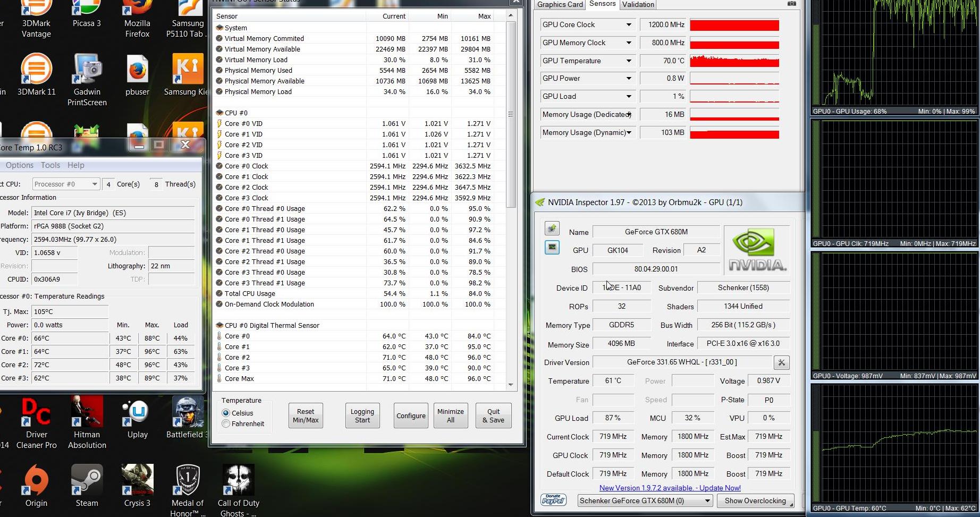Click HWiNFO scrollbar down arrow
The height and width of the screenshot is (517, 980).
click(x=511, y=385)
